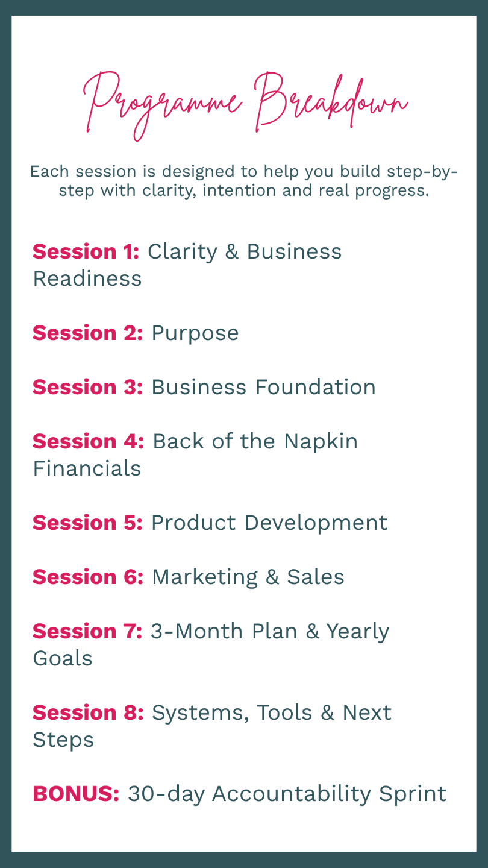Select the Session 2: label

coord(88,333)
